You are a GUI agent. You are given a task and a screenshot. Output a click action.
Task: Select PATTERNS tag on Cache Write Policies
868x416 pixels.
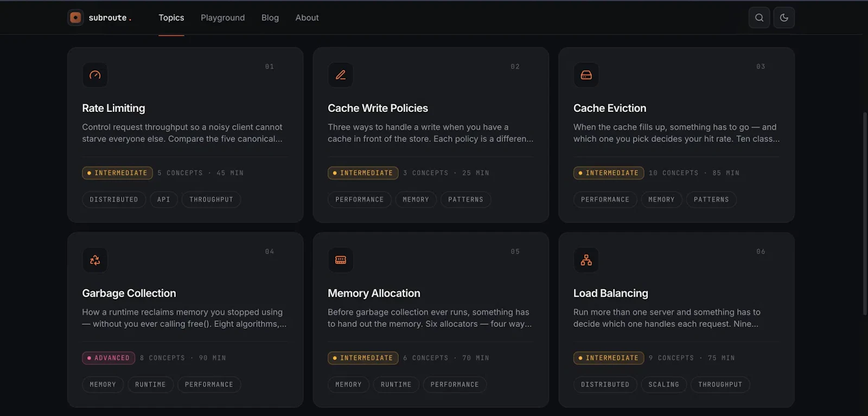465,199
